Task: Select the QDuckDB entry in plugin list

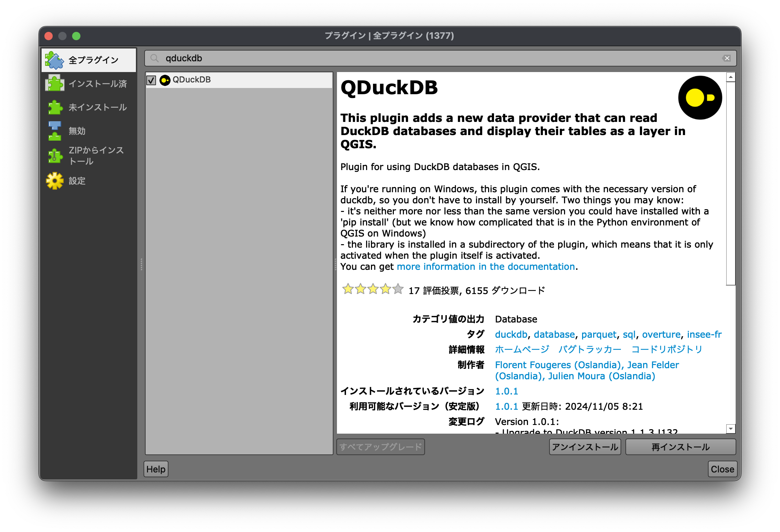Action: point(192,80)
